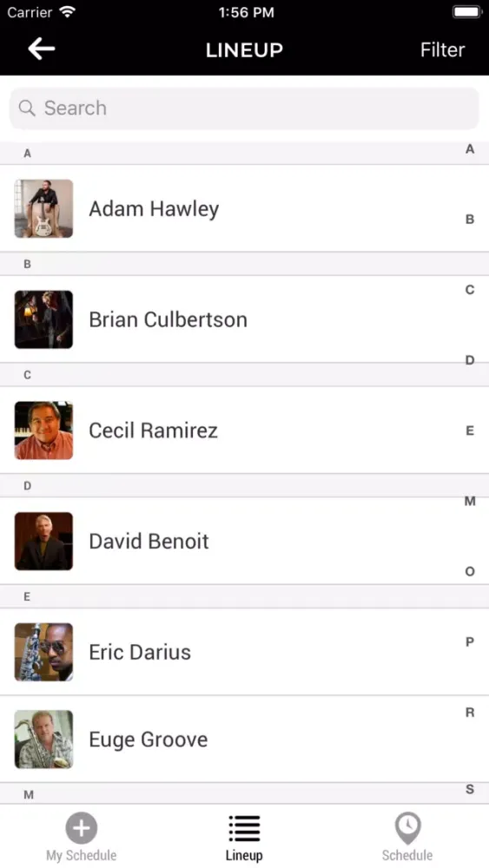Select David Benoit artist row
Screen dimensions: 489x868
[x=244, y=541]
